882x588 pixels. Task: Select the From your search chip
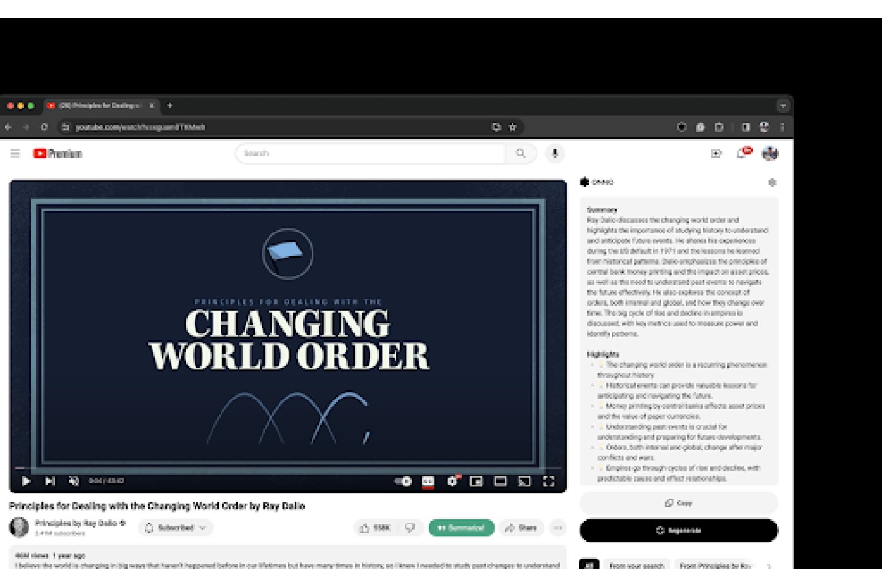click(x=636, y=566)
